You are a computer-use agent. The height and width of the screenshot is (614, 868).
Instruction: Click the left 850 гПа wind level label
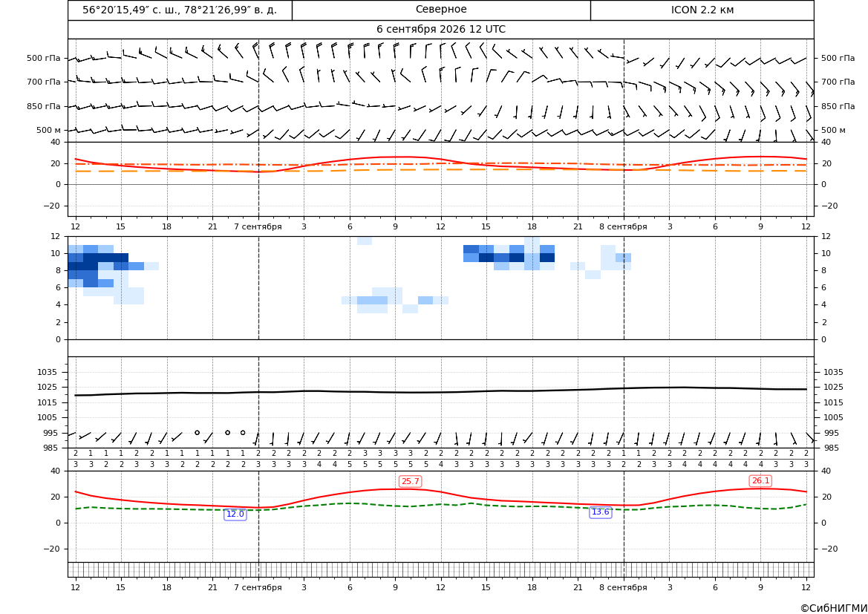click(44, 105)
